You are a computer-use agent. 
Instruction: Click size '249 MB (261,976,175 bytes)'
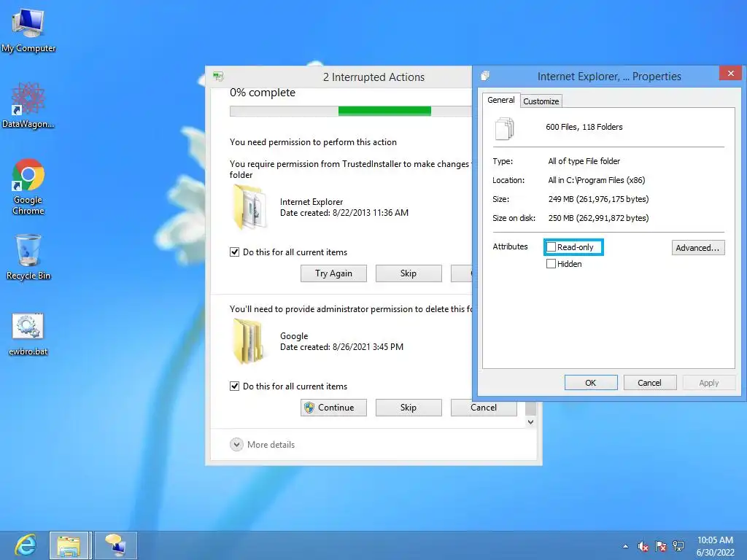pyautogui.click(x=598, y=199)
